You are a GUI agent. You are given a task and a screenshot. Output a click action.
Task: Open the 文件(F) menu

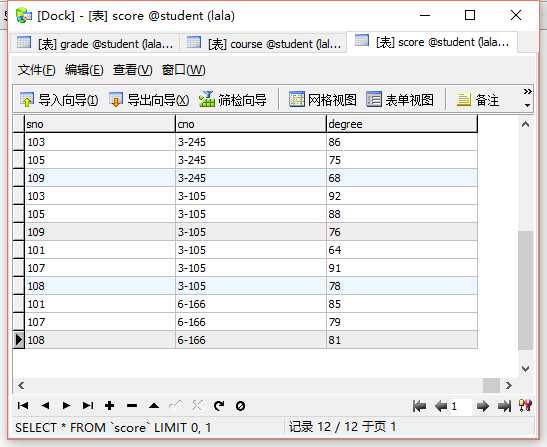click(x=37, y=70)
